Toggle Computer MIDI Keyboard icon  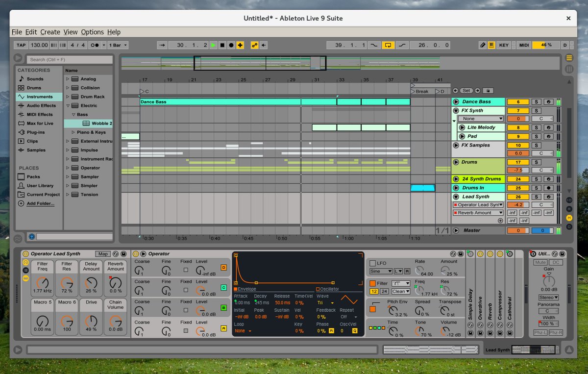pyautogui.click(x=491, y=45)
